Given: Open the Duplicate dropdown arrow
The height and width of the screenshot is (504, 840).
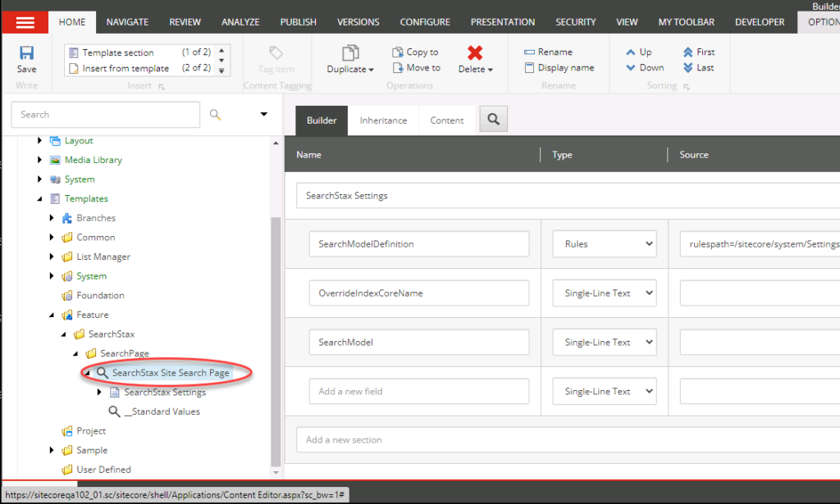Looking at the screenshot, I should 372,70.
